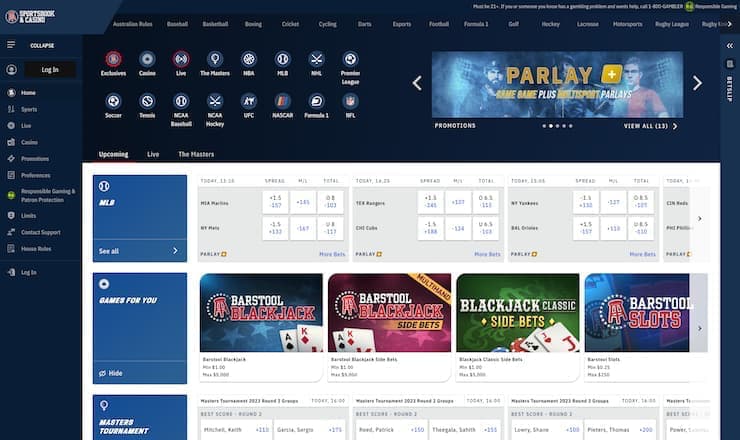740x440 pixels.
Task: Select the NFL category icon
Action: pos(350,101)
